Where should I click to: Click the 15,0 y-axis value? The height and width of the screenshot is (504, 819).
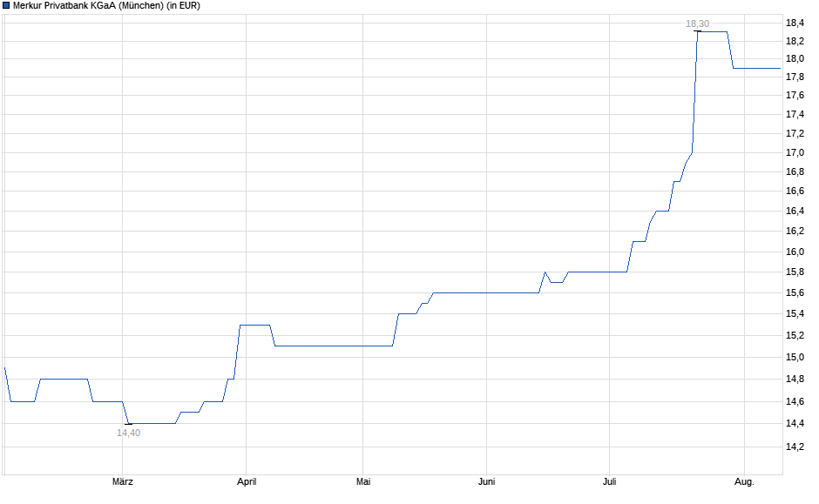(795, 358)
